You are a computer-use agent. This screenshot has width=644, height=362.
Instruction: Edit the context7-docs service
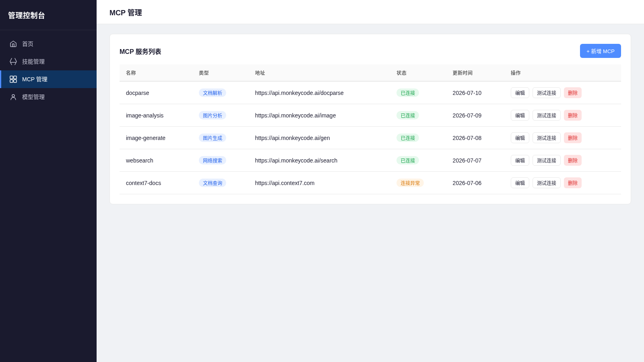point(520,183)
